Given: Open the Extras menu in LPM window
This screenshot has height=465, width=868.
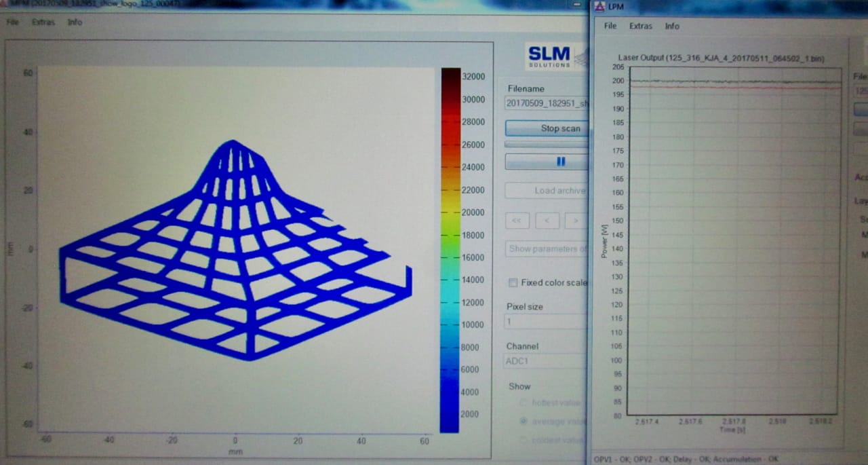Looking at the screenshot, I should coord(640,26).
